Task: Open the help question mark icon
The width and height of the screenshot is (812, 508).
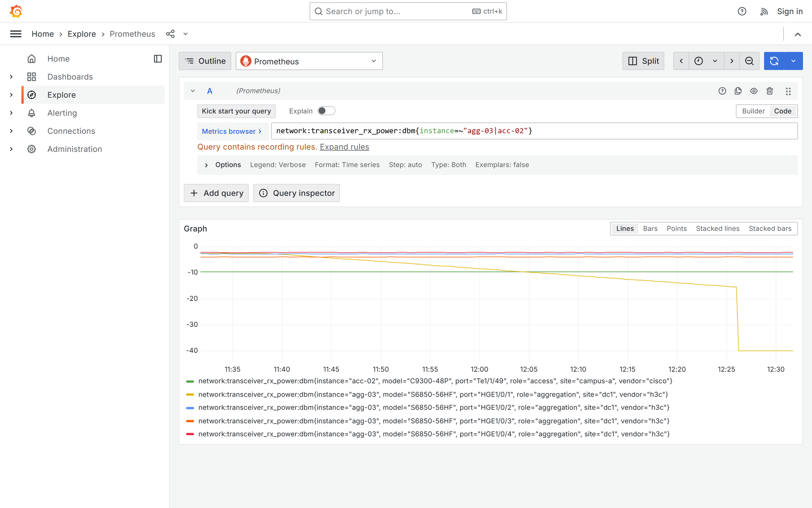Action: pos(742,11)
